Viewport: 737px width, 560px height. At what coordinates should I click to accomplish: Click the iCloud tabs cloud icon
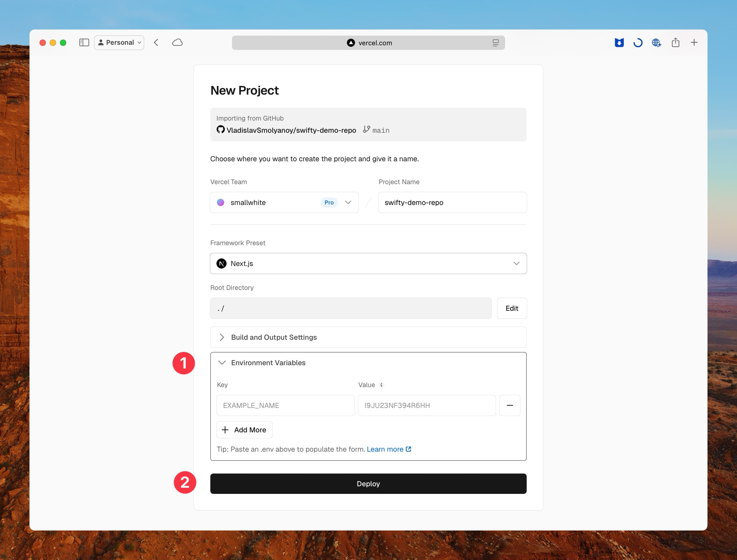(x=177, y=43)
